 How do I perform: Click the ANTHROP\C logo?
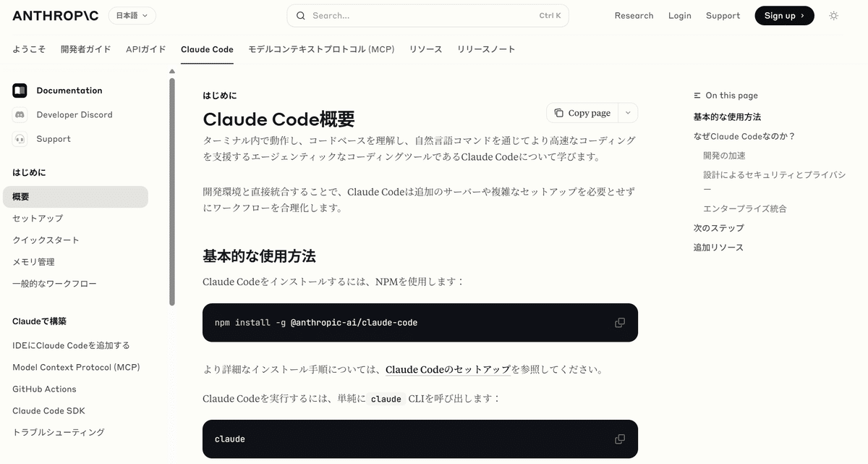pos(55,15)
